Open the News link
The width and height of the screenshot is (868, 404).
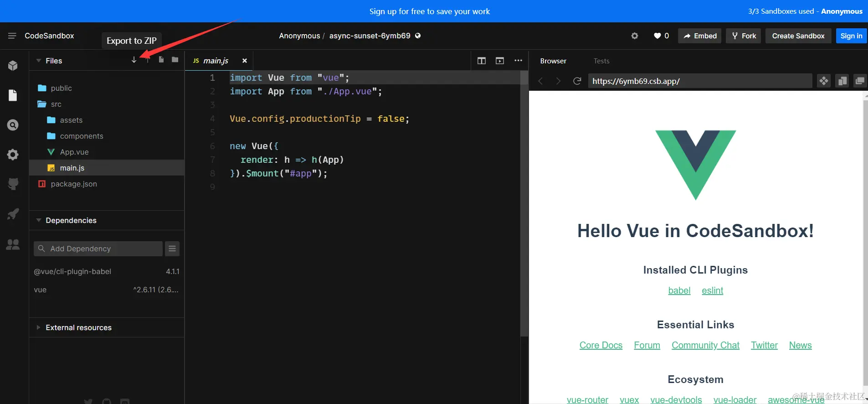pos(800,345)
